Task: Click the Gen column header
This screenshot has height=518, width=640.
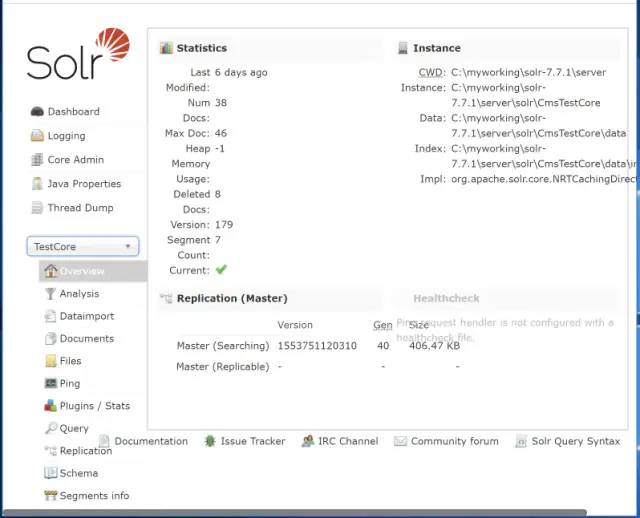Action: point(383,325)
